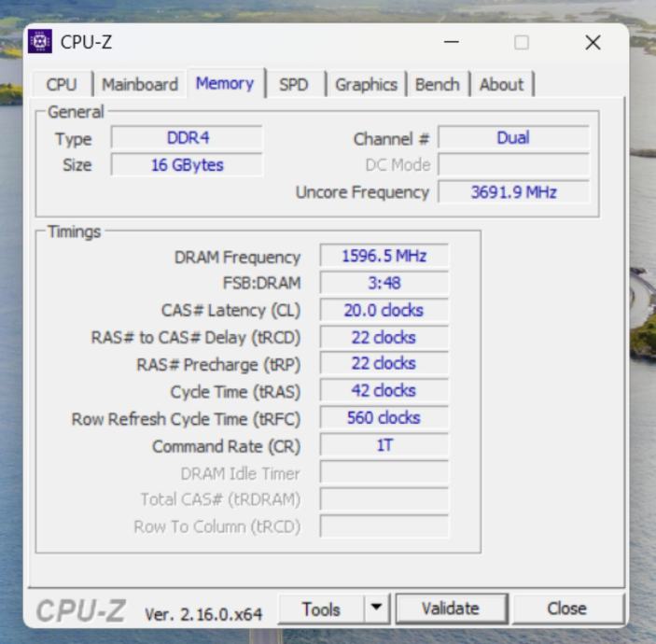The image size is (656, 644).
Task: Click the 3691.9 MHz uncore frequency value
Action: (513, 192)
